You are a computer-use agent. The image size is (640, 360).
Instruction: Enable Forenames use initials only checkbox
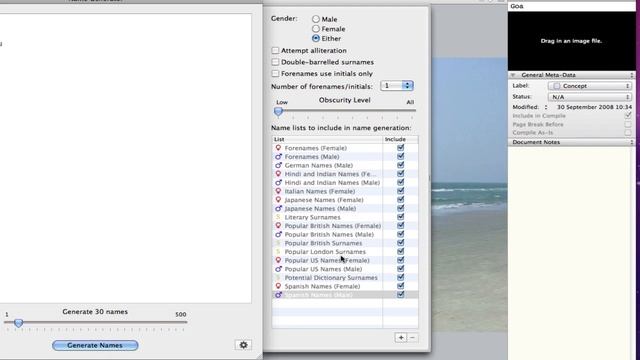coord(276,73)
